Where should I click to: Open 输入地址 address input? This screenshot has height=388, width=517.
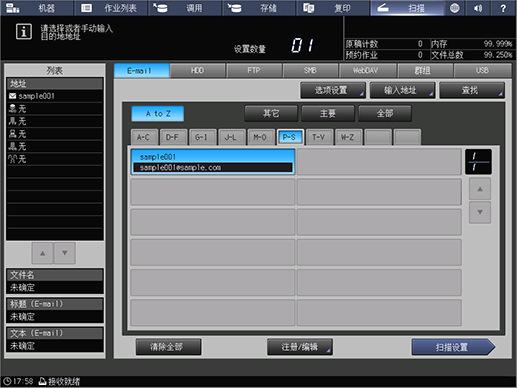point(402,90)
